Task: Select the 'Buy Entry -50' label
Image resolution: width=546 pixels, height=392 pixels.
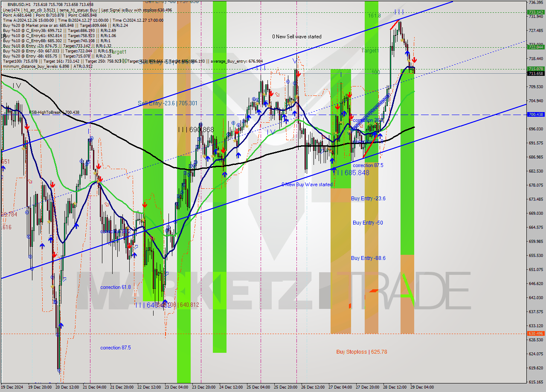Action: 367,222
